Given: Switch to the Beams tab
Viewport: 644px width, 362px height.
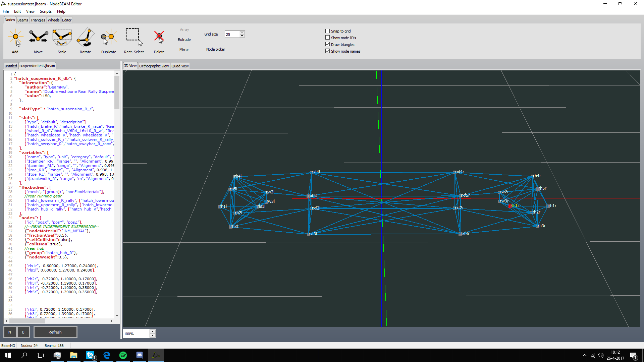Looking at the screenshot, I should click(x=23, y=20).
